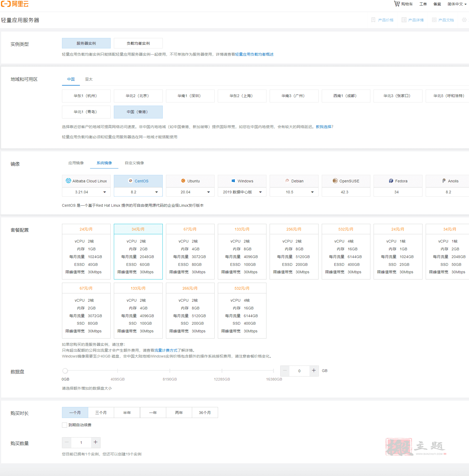Open Debian 10.5 version dropdown
This screenshot has width=469, height=476.
tap(294, 192)
